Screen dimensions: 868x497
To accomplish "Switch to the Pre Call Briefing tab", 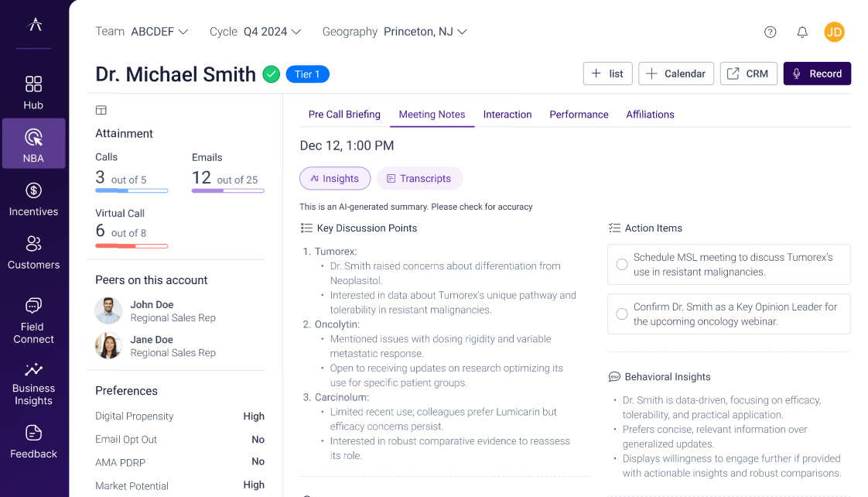I will click(x=344, y=115).
